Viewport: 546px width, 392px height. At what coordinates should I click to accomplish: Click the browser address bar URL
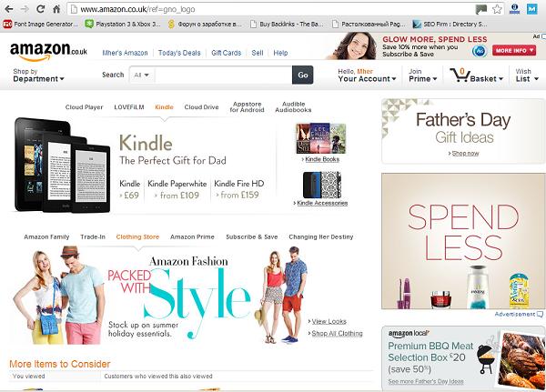[x=137, y=9]
